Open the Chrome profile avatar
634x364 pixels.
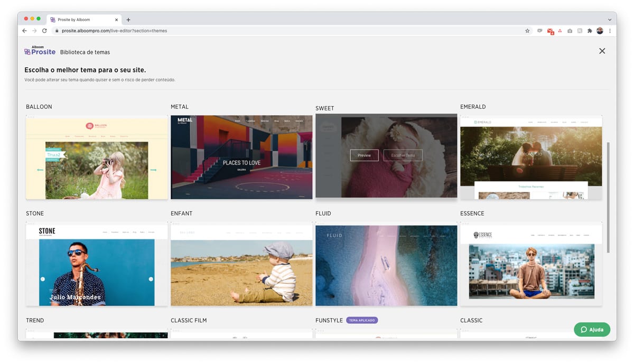coord(600,31)
